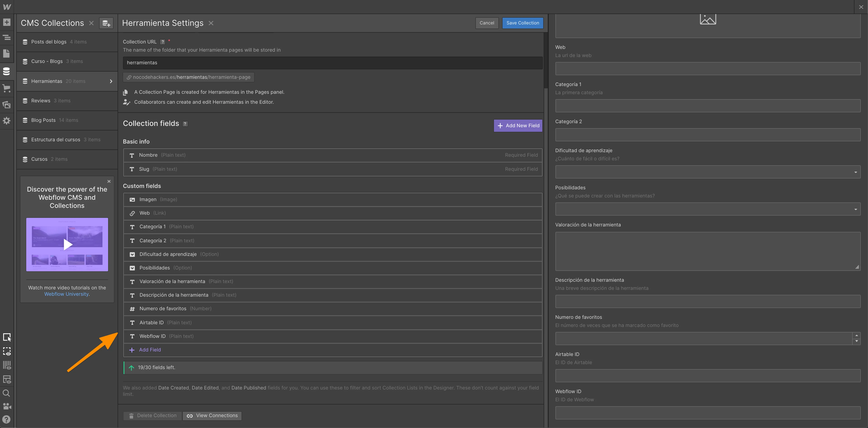
Task: Expand Dificultad de aprendizaje dropdown
Action: coord(708,172)
